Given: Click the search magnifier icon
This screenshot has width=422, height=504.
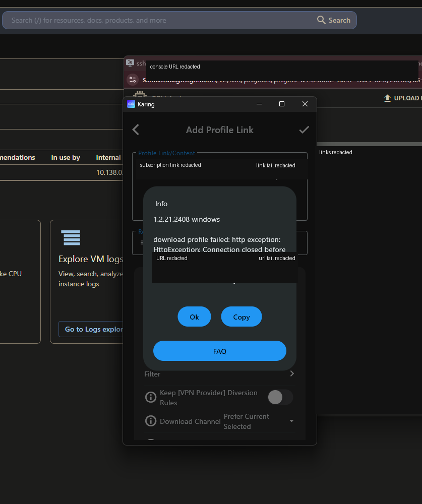Looking at the screenshot, I should (321, 20).
